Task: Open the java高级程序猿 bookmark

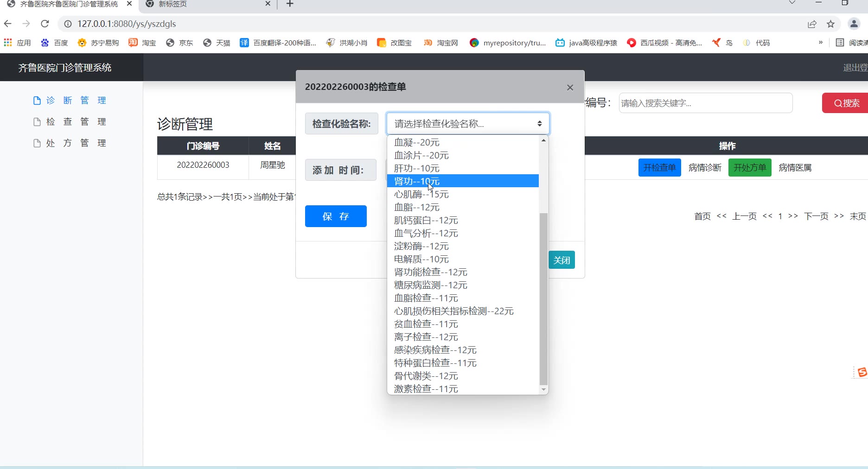Action: [587, 43]
